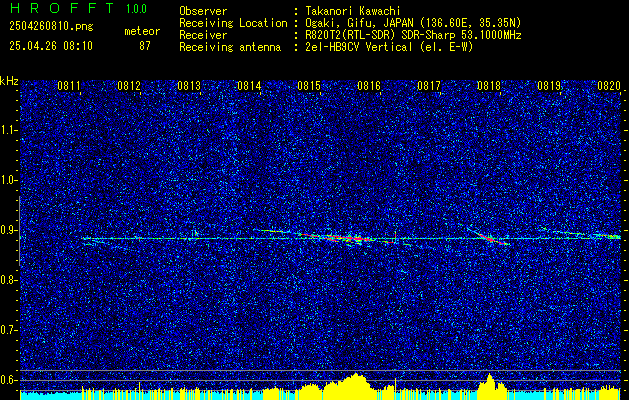
Task: Click the 1.0 frequency axis label
Action: (x=9, y=180)
